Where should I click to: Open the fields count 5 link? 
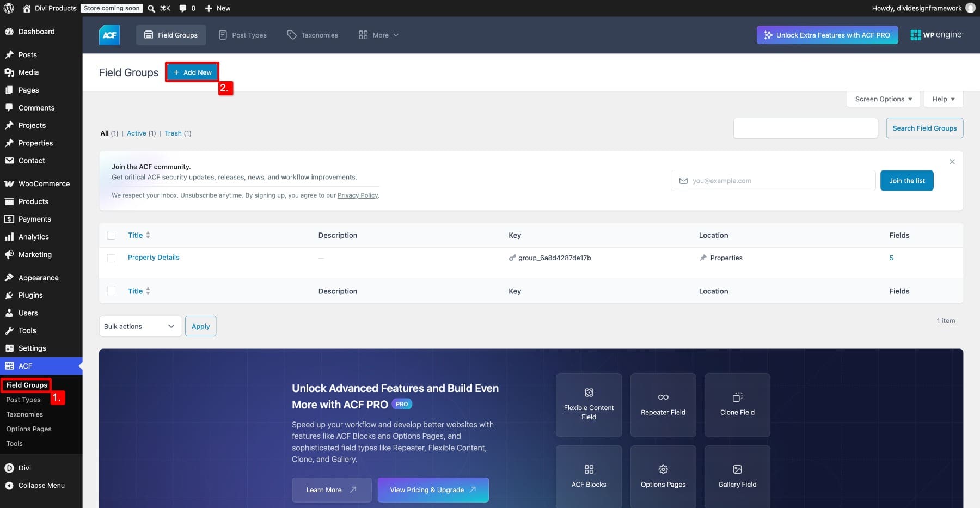click(x=891, y=258)
